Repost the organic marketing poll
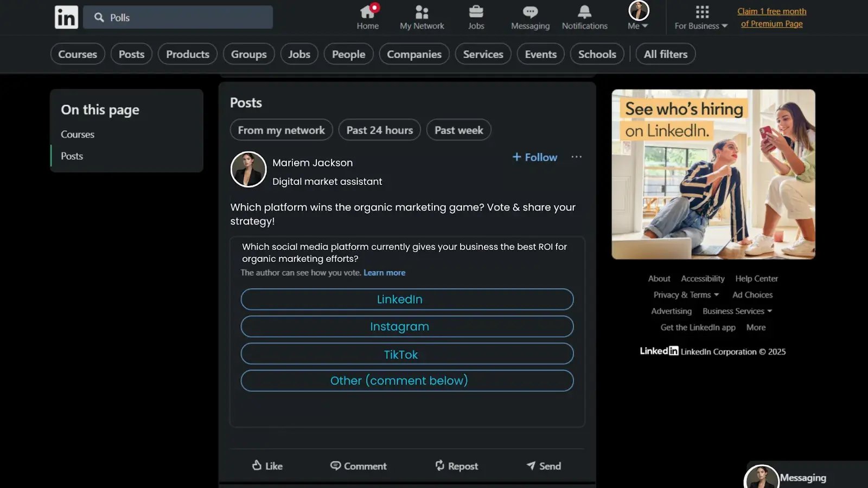The image size is (868, 488). pyautogui.click(x=456, y=466)
